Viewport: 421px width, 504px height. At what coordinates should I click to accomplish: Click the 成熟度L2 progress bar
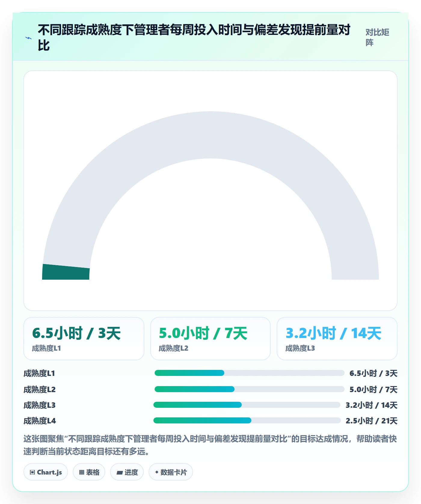point(249,389)
